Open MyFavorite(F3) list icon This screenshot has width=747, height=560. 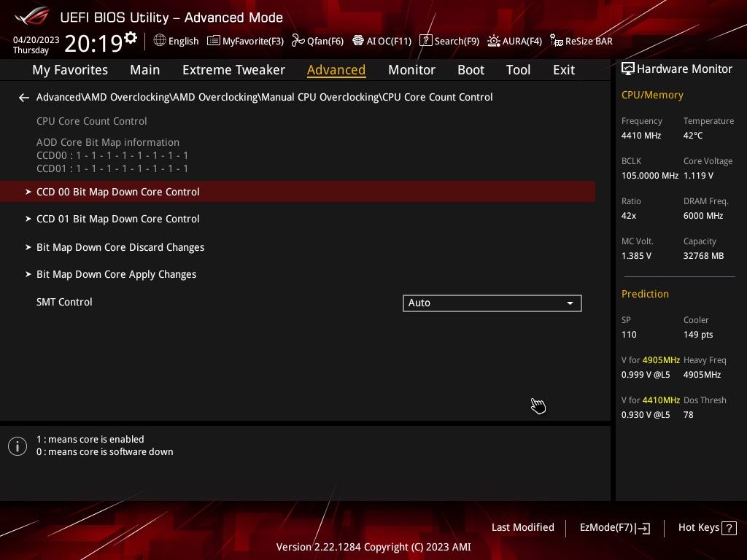tap(214, 41)
